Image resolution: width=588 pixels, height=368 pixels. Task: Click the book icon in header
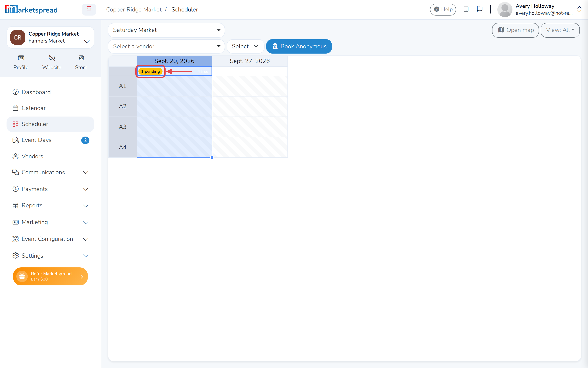click(466, 9)
